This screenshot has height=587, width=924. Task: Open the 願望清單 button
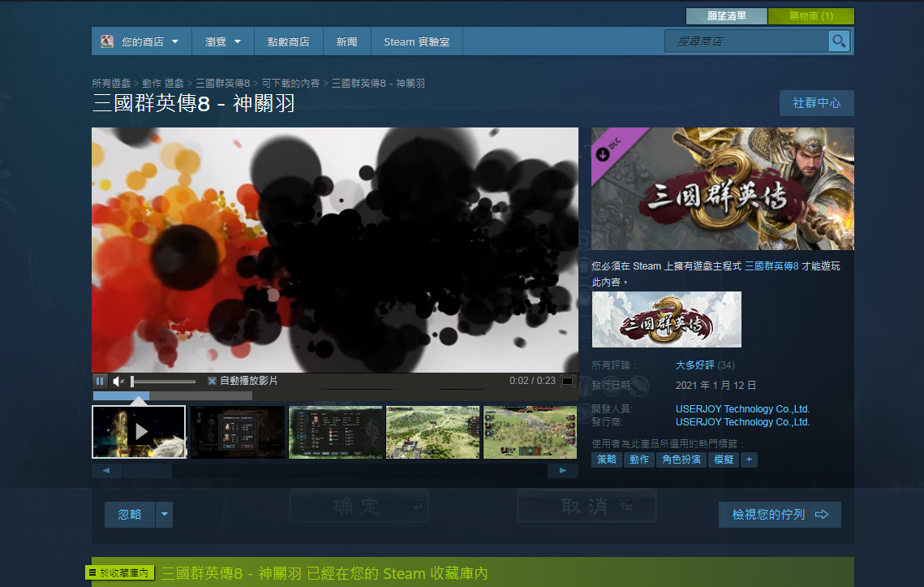tap(727, 16)
